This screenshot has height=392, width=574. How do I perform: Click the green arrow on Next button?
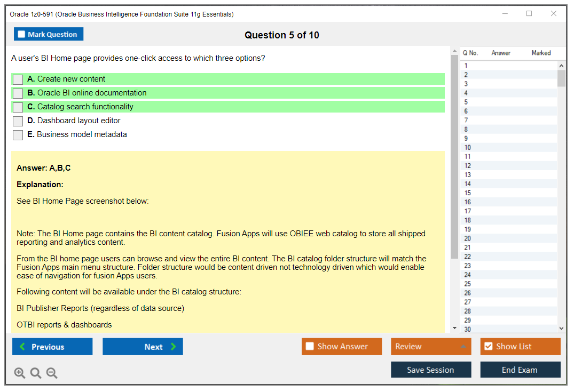pyautogui.click(x=174, y=347)
